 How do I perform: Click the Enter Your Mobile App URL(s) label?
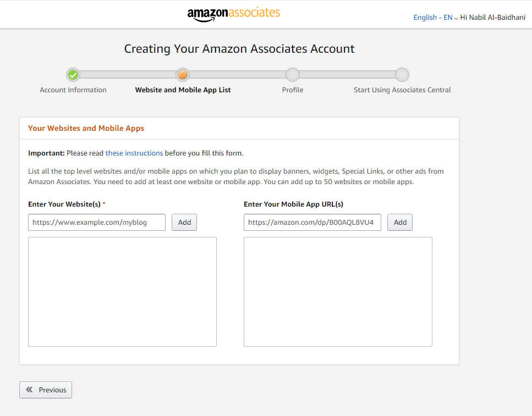coord(293,204)
